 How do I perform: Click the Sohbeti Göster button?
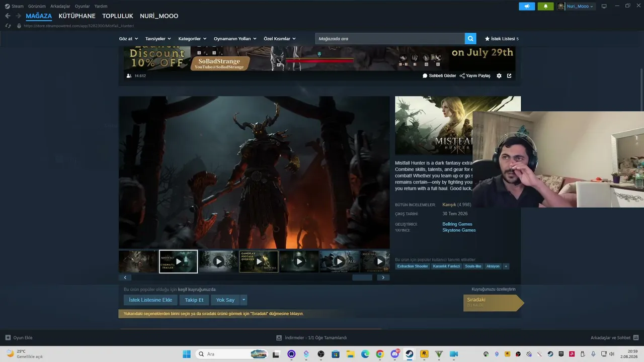(439, 76)
